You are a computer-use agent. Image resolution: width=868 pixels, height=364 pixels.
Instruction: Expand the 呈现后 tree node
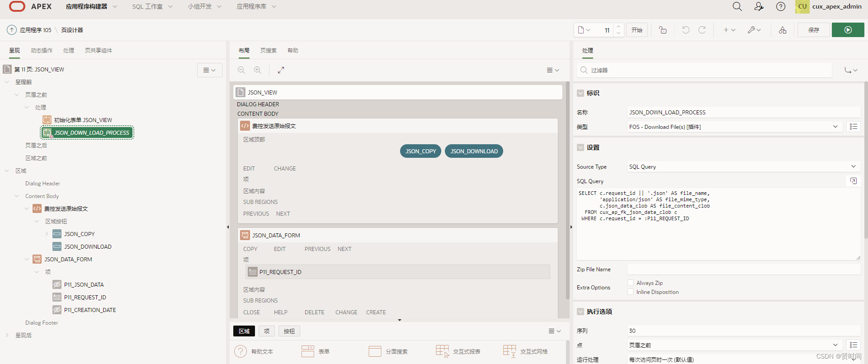tap(7, 335)
